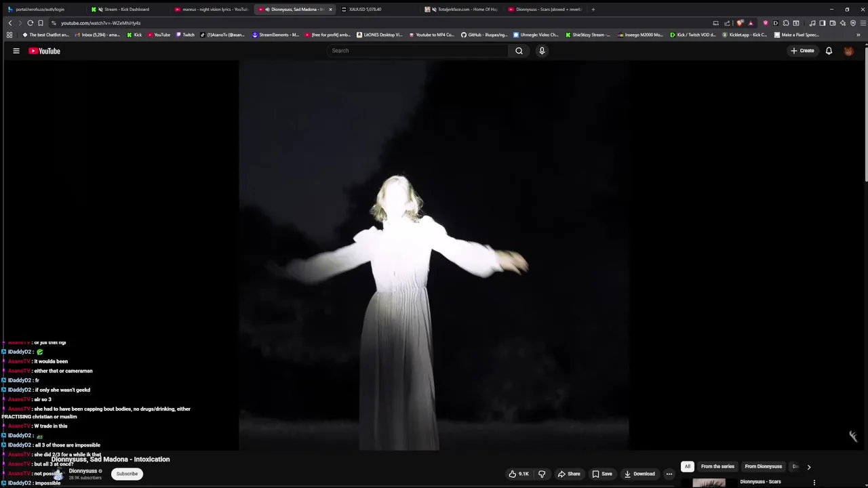
Task: Open Brave VPN shield icon
Action: point(853,23)
